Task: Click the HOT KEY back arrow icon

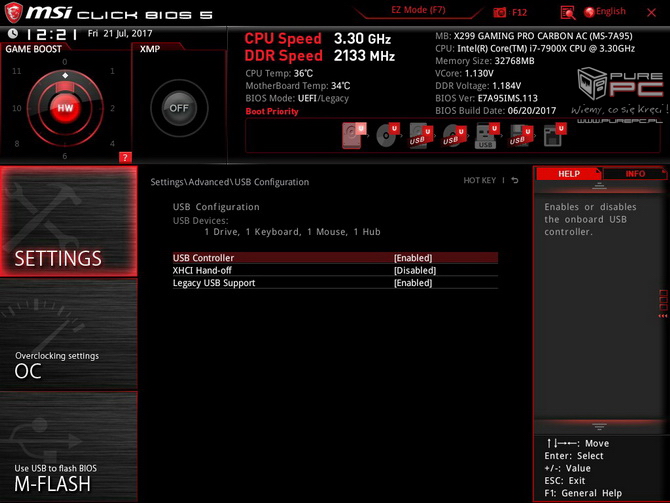Action: [515, 180]
